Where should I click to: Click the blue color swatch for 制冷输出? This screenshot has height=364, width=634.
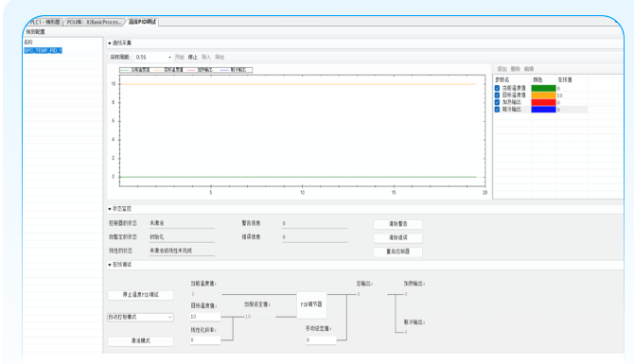coord(543,110)
